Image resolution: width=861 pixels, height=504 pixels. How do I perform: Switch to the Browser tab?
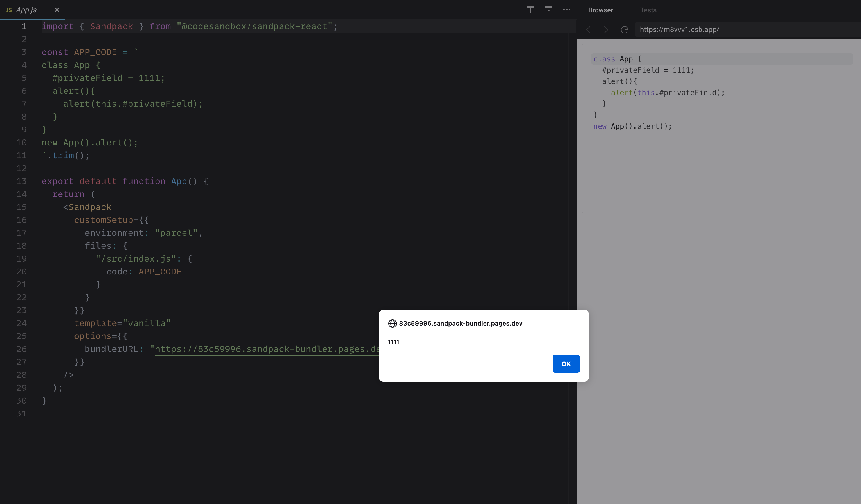coord(600,10)
